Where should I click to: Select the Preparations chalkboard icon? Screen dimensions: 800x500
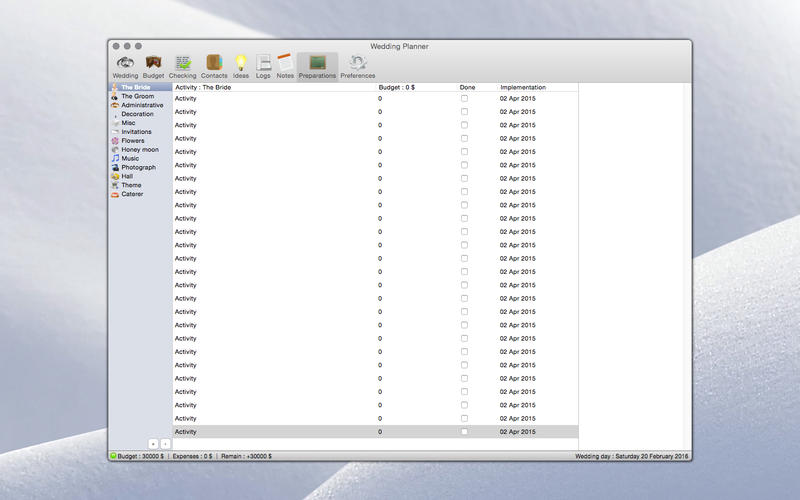tap(317, 62)
